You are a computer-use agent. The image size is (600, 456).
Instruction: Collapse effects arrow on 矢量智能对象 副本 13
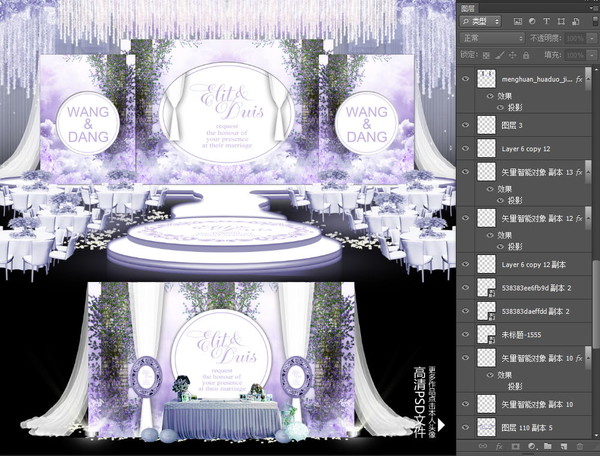coord(588,172)
